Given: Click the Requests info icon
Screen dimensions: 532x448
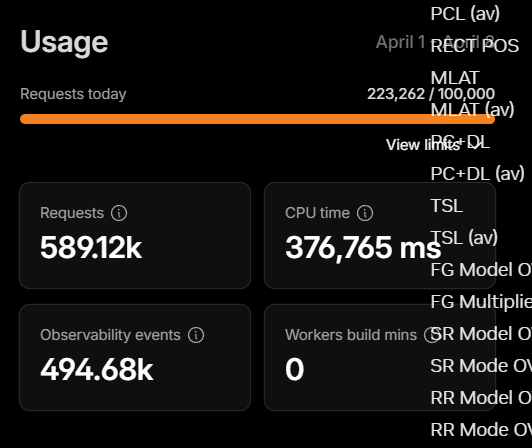Looking at the screenshot, I should tap(119, 213).
